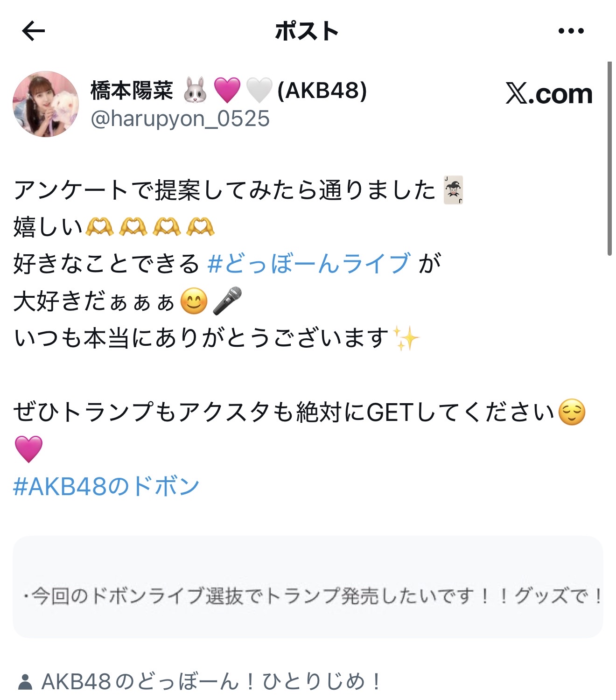Open the AKB48のどっぼーん!ひとりじめ! tagged account
Screen dimensions: 616x700
click(212, 681)
